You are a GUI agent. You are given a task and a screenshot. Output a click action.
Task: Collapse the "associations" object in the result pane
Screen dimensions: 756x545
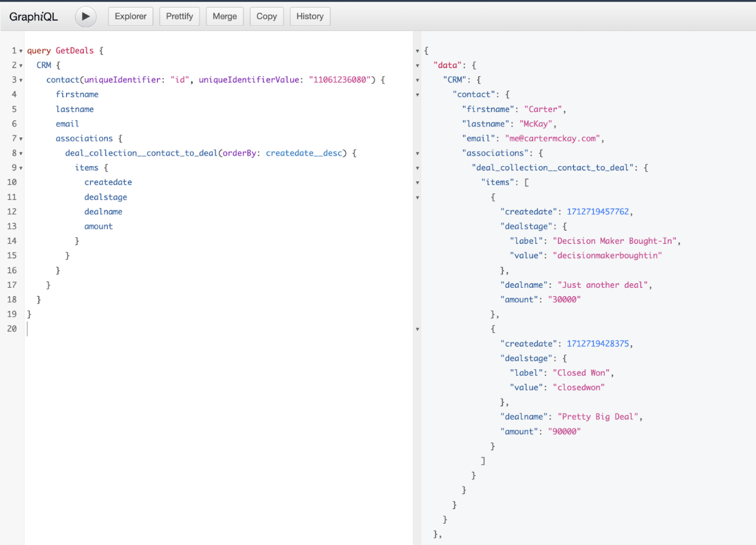point(418,153)
